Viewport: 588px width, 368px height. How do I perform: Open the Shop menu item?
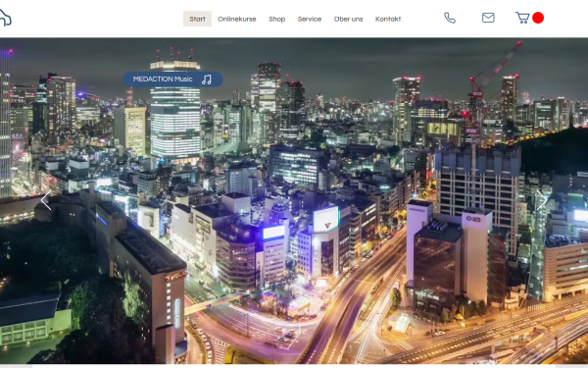[x=277, y=20]
